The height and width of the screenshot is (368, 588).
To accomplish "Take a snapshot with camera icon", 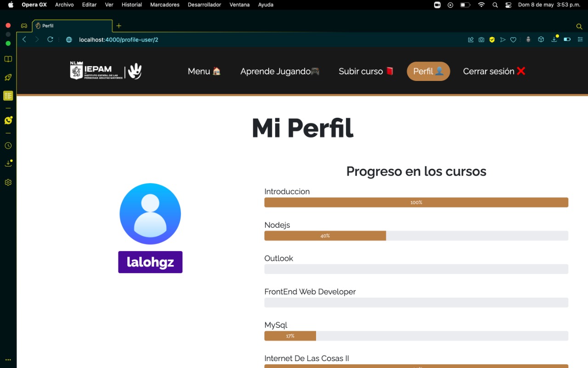I will click(481, 40).
